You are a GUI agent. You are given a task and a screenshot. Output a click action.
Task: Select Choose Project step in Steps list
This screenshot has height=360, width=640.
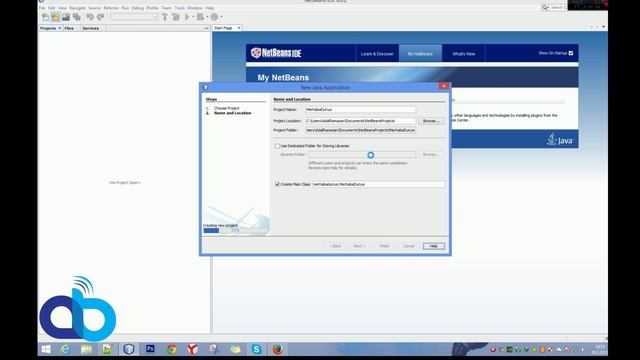tap(227, 108)
